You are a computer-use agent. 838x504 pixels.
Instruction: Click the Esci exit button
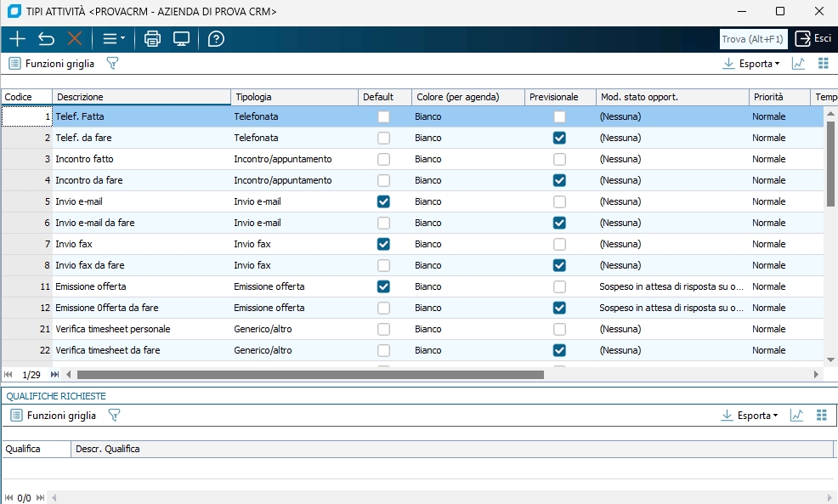[x=813, y=39]
